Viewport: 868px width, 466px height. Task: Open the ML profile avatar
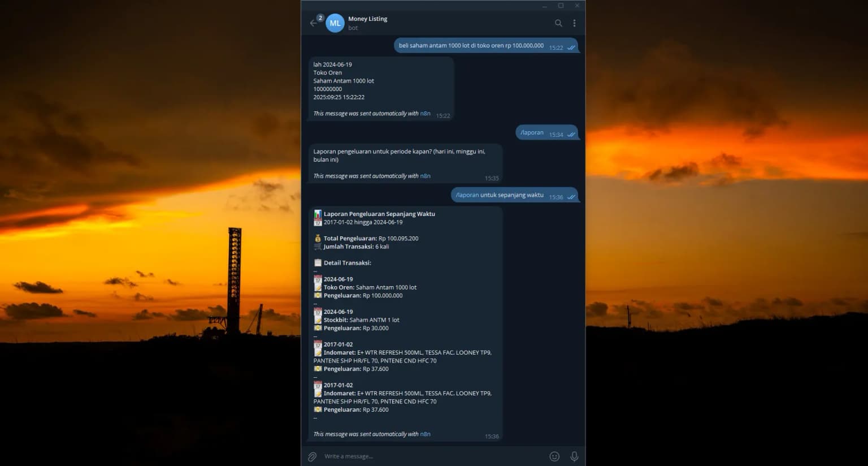pyautogui.click(x=335, y=23)
